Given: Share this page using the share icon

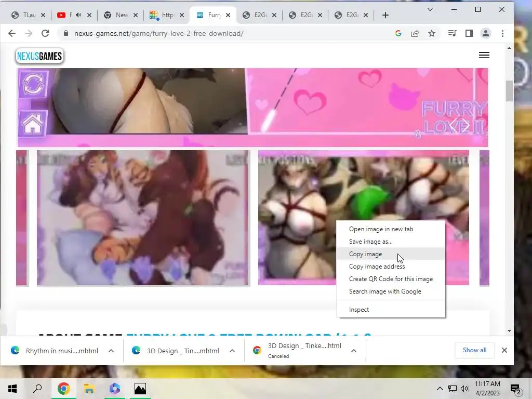Looking at the screenshot, I should (415, 33).
